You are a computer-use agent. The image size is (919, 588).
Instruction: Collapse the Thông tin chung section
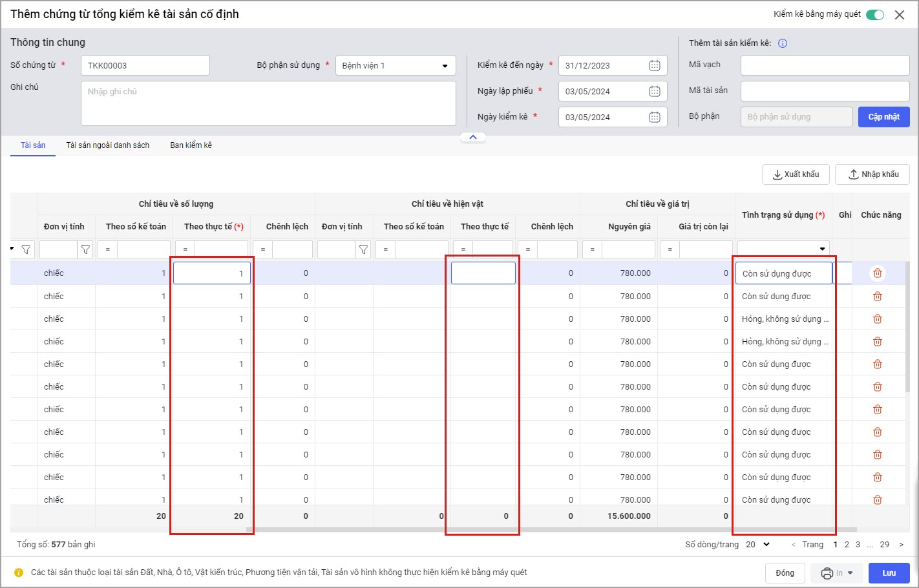pyautogui.click(x=472, y=137)
